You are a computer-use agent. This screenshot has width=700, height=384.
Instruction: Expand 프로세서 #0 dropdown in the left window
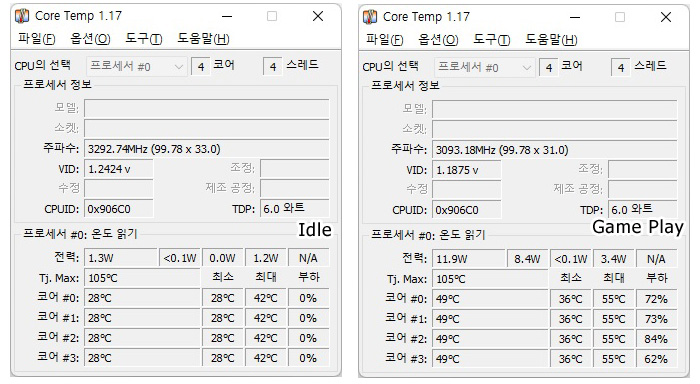pyautogui.click(x=137, y=67)
